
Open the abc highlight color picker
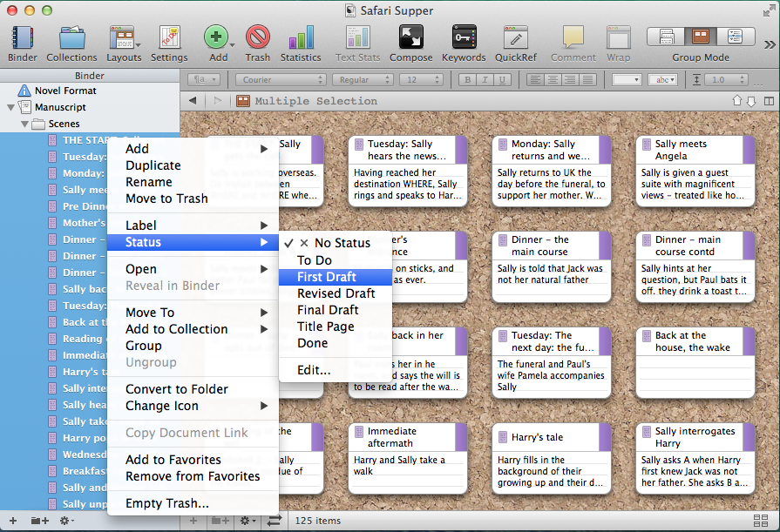pyautogui.click(x=663, y=79)
